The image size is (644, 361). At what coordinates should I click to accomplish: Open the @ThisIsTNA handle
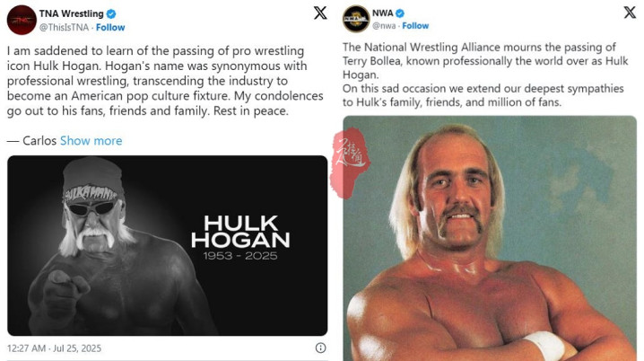click(64, 28)
